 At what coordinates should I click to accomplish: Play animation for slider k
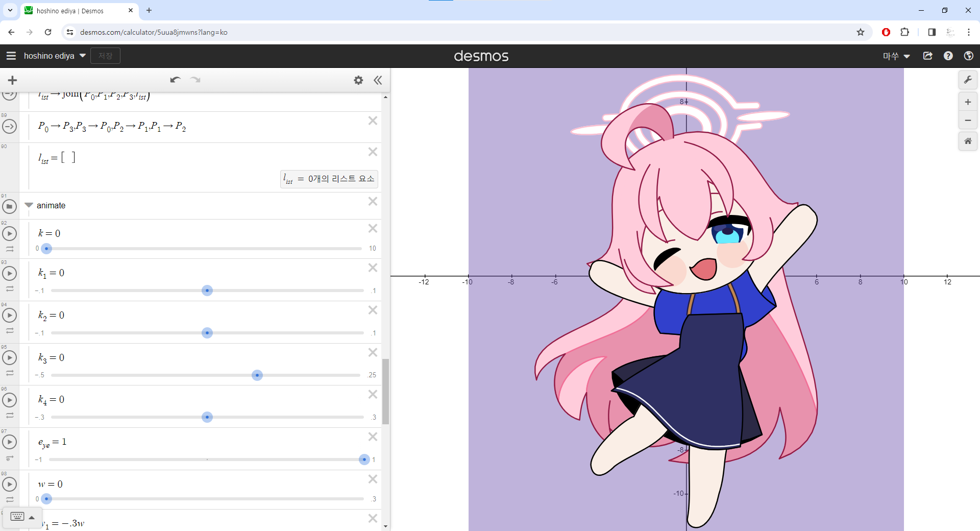point(9,234)
